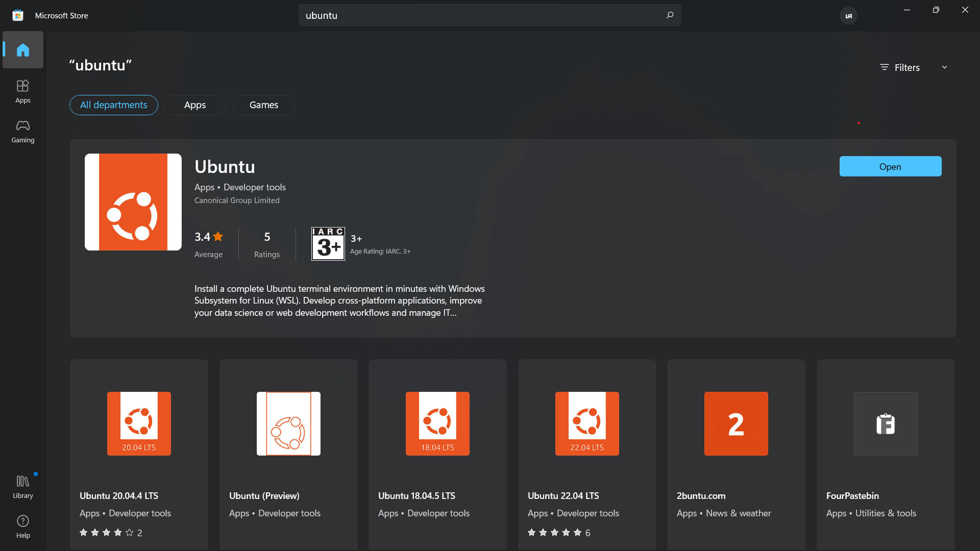Click the Open button for Ubuntu

[890, 166]
